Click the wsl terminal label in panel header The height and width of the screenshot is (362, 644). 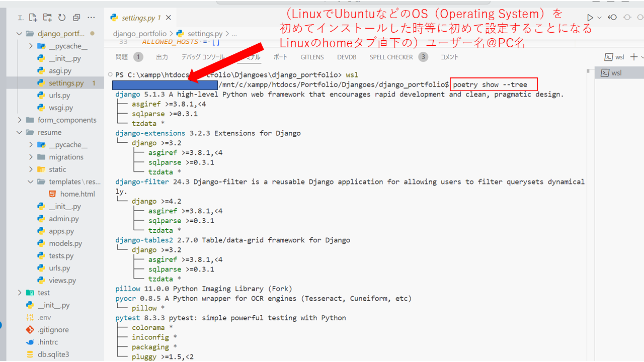click(x=615, y=57)
